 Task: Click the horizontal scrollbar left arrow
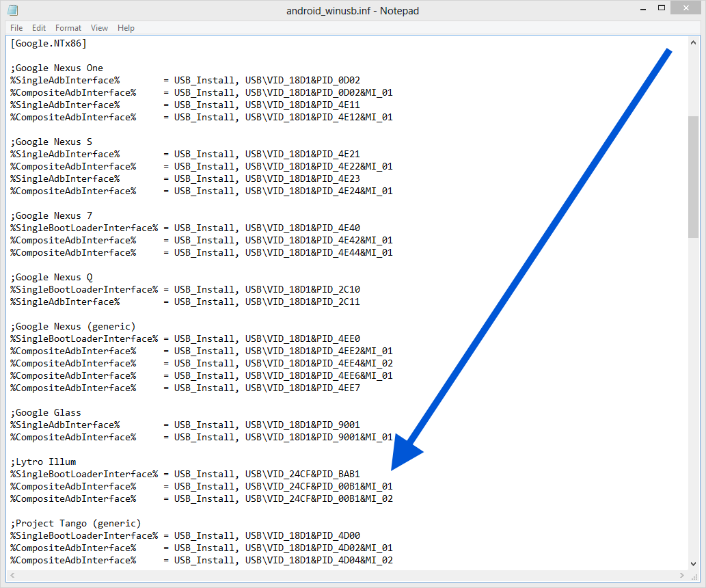pyautogui.click(x=12, y=575)
